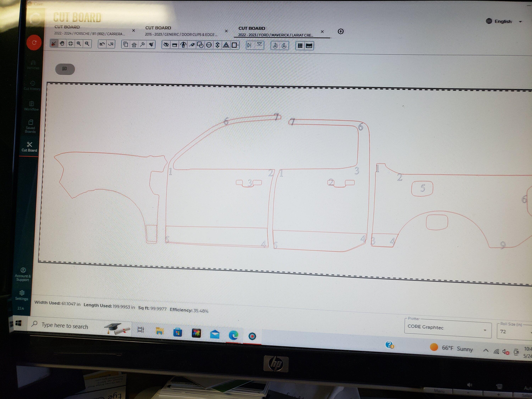The image size is (532, 399).
Task: Open Vehicles in the sidebar
Action: pos(33,65)
